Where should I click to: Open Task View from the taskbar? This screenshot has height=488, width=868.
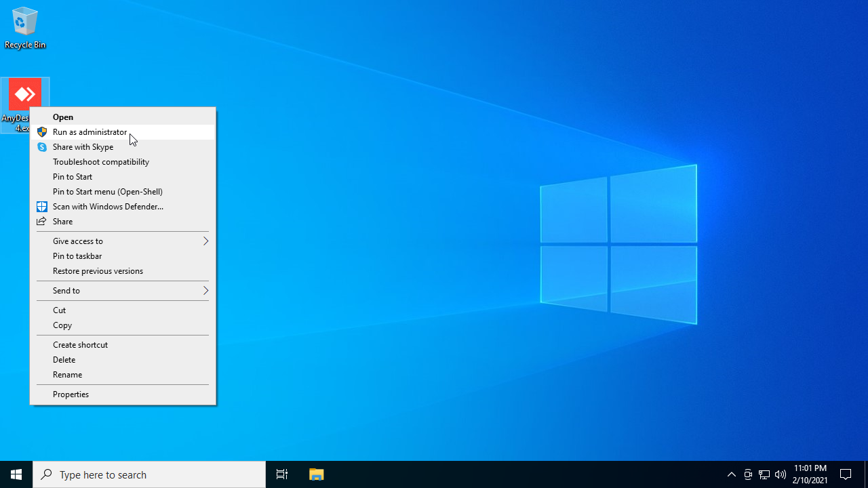281,474
